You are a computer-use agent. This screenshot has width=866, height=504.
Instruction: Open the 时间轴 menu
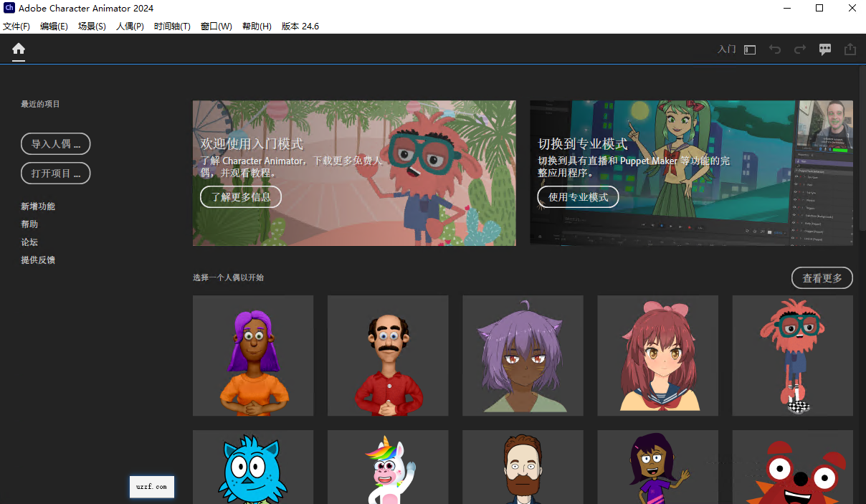[172, 26]
